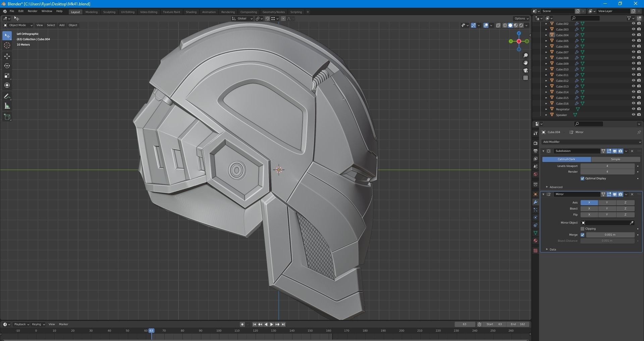
Task: Select Simple subdivision type
Action: [615, 159]
